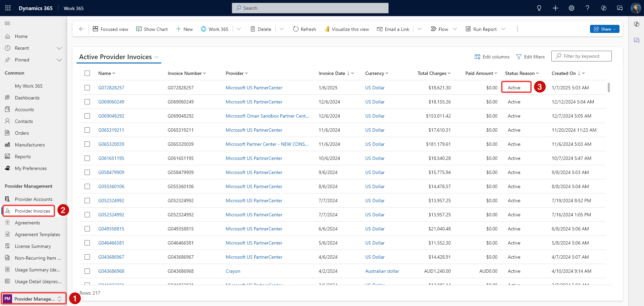Click the question mark Help icon
The image size is (644, 306).
[587, 8]
